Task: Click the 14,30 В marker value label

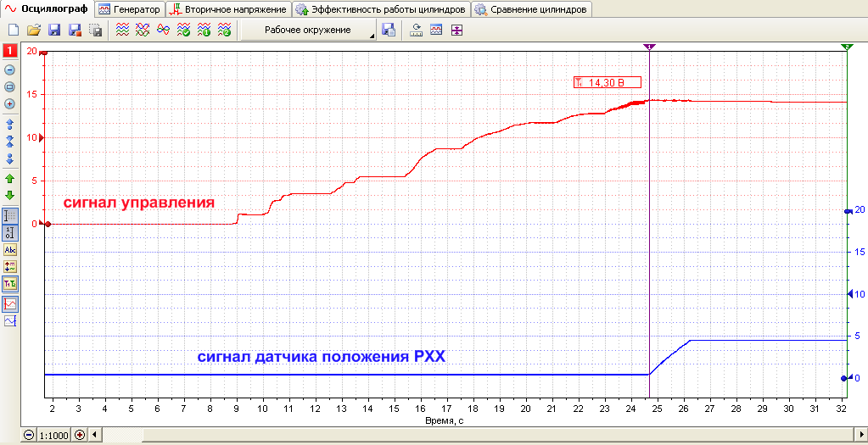Action: point(608,83)
